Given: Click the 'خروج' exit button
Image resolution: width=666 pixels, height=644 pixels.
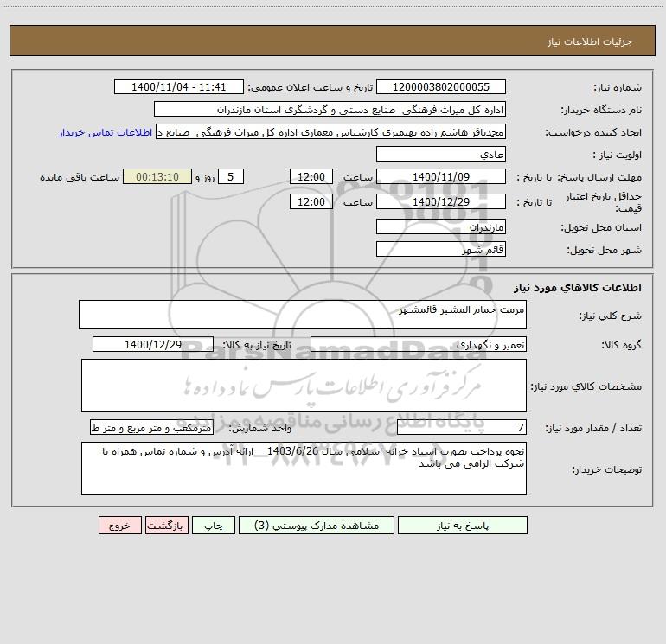Looking at the screenshot, I should coord(119,526).
